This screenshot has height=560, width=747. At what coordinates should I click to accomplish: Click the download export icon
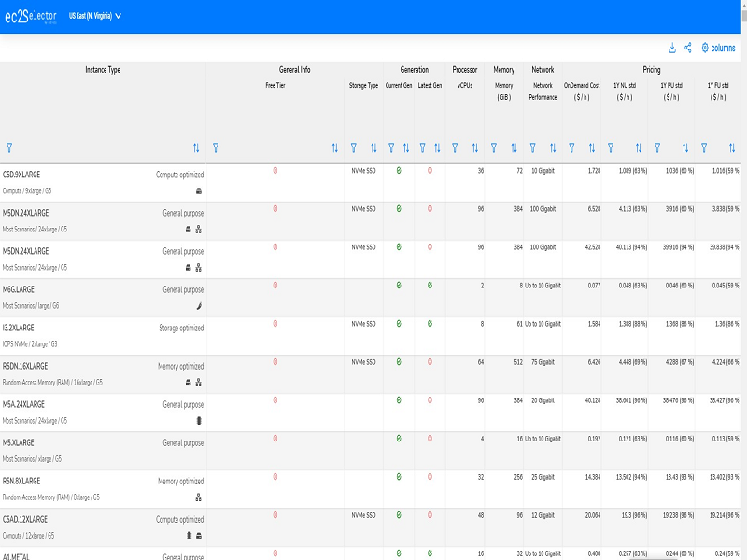tap(672, 49)
